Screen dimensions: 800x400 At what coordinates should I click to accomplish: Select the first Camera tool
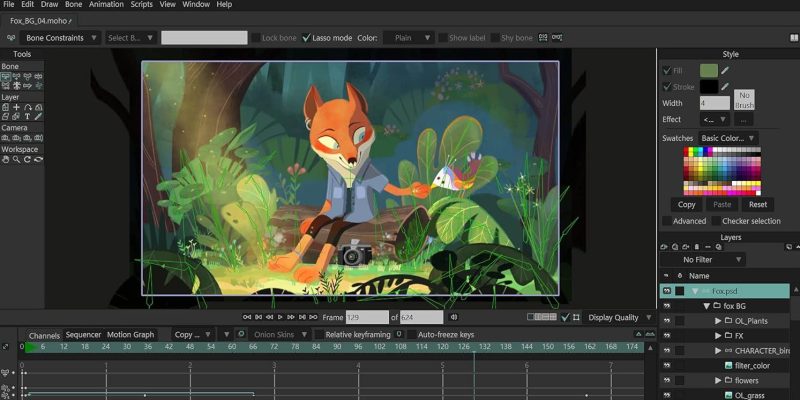tap(6, 138)
